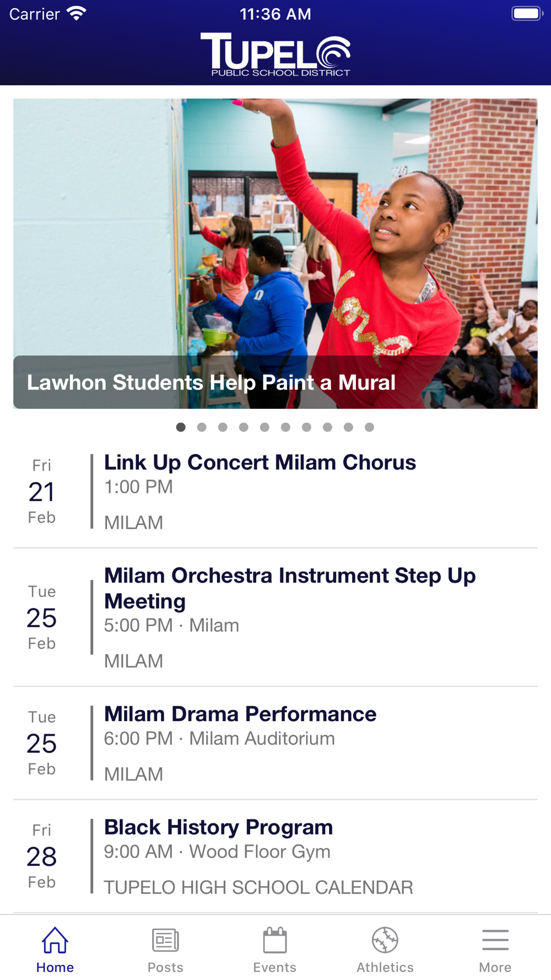The height and width of the screenshot is (980, 551).
Task: Open Milam Orchestra Instrument Step Up Meeting
Action: (275, 617)
